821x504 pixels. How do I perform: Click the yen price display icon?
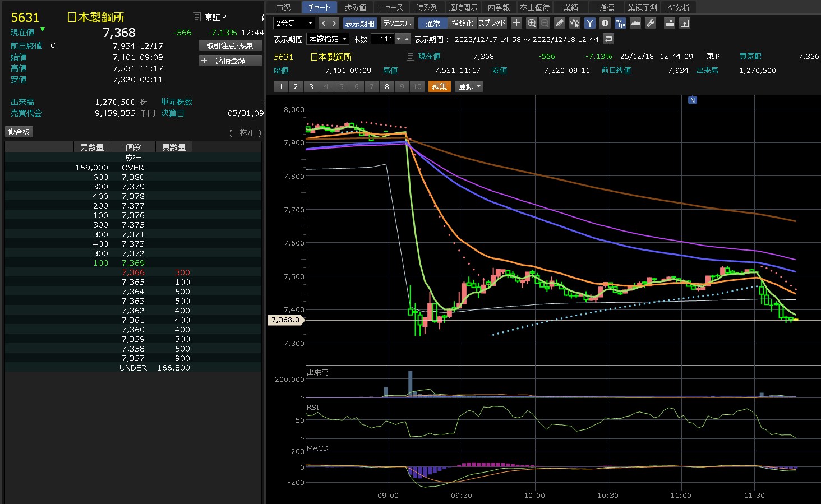pyautogui.click(x=589, y=23)
